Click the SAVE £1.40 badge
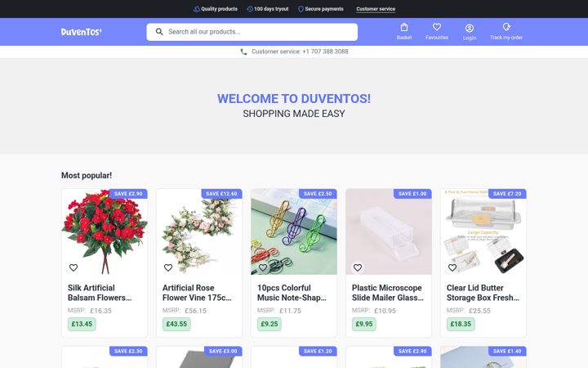Image resolution: width=588 pixels, height=368 pixels. pyautogui.click(x=507, y=351)
